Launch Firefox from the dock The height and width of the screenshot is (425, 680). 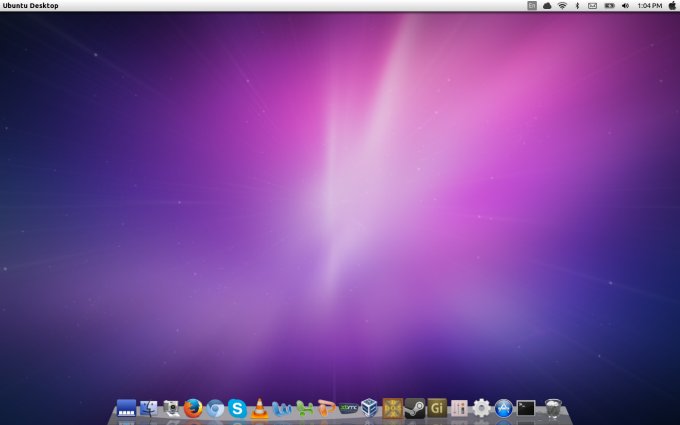193,408
